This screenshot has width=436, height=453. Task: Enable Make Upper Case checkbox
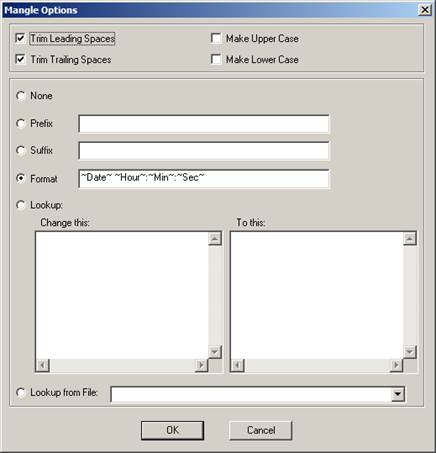point(216,38)
